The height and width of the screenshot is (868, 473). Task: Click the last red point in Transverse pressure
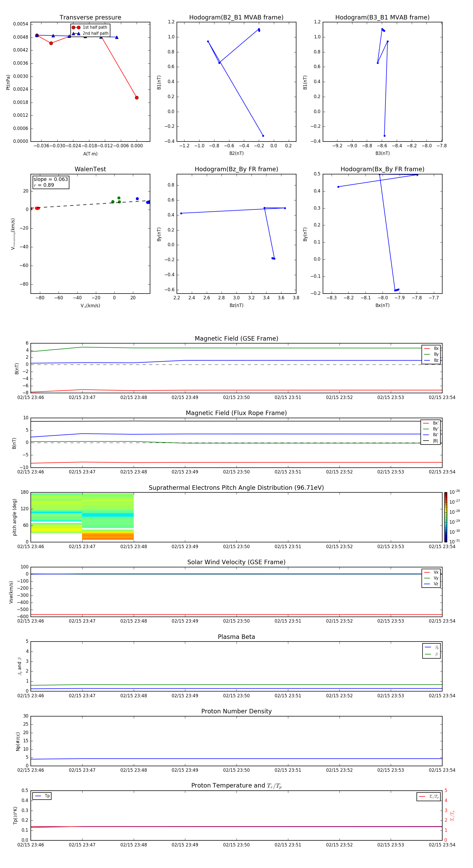pos(137,98)
